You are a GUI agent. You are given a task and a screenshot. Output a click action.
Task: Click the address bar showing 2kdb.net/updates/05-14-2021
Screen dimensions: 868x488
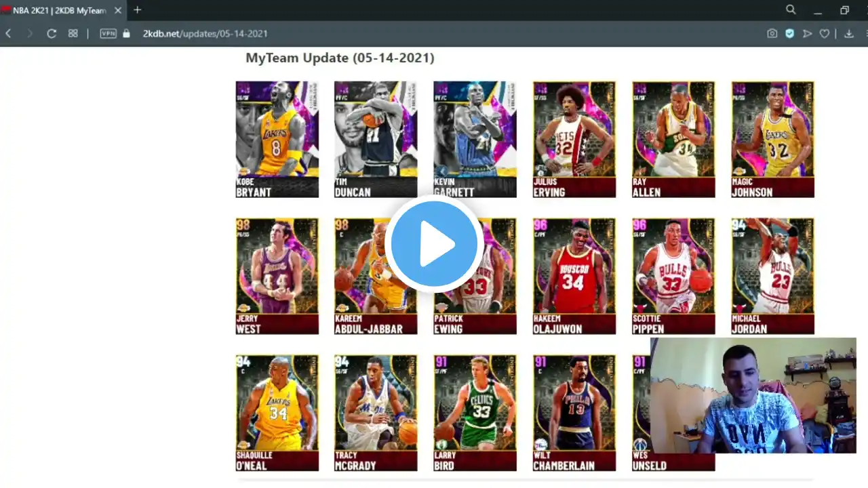point(205,33)
